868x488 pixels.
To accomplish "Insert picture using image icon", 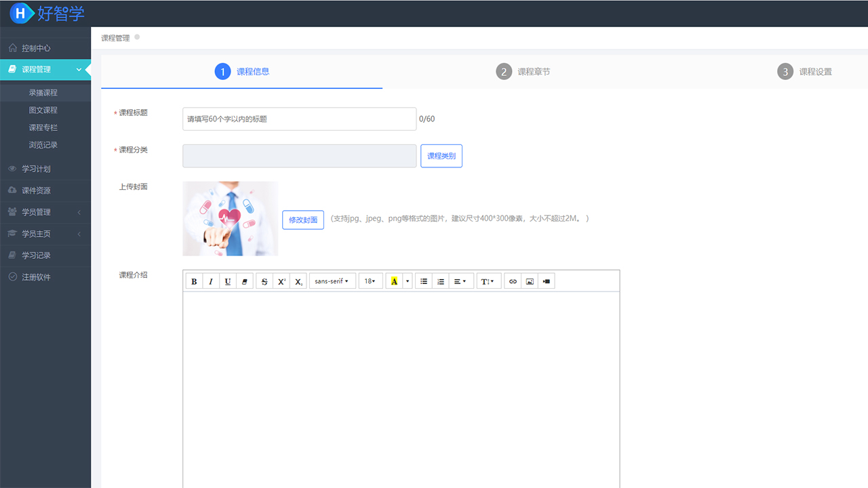I will click(x=530, y=281).
